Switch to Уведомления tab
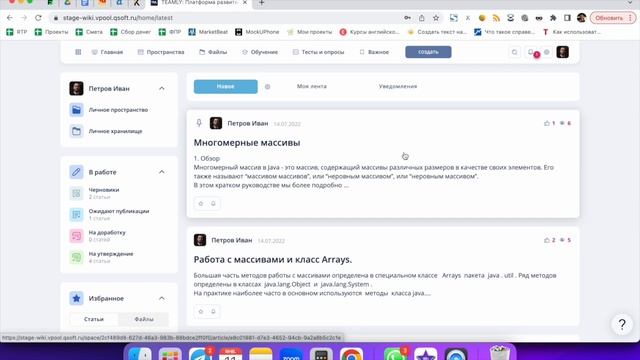This screenshot has height=360, width=640. pos(398,87)
